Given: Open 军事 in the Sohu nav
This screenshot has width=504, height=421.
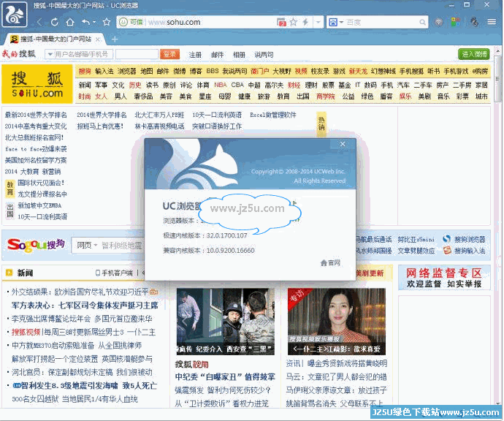Looking at the screenshot, I should 101,85.
